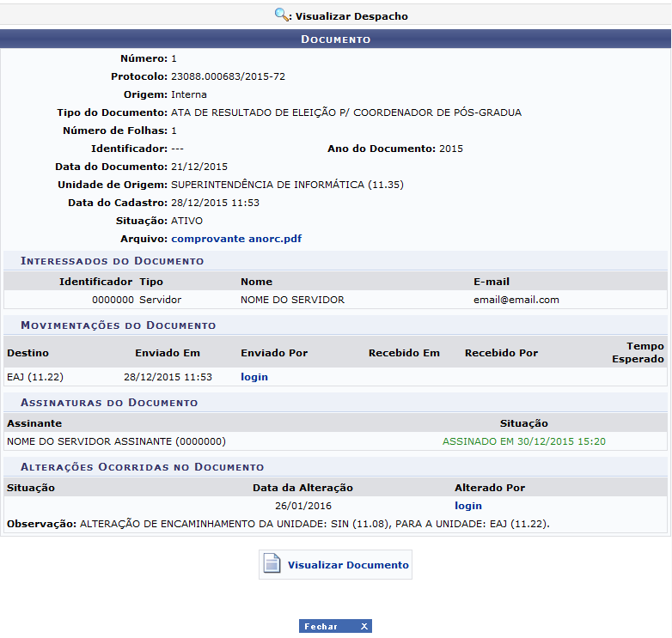This screenshot has height=638, width=672.
Task: Click the Alterações Ocorridas no Documento heading
Action: pyautogui.click(x=143, y=467)
